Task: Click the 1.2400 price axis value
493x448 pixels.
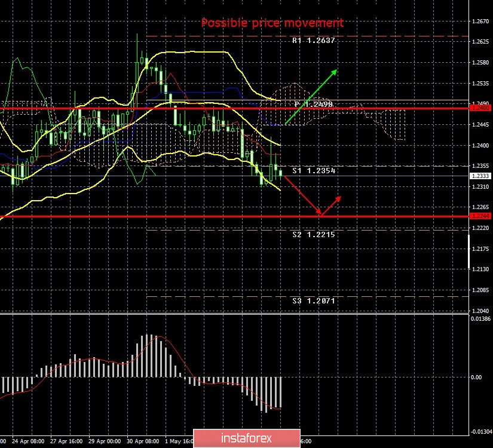Action: pyautogui.click(x=480, y=146)
